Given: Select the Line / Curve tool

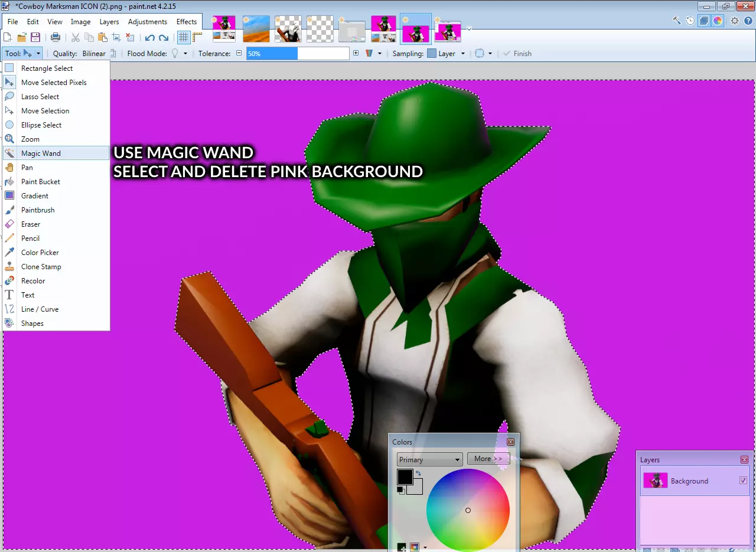Looking at the screenshot, I should click(x=56, y=309).
